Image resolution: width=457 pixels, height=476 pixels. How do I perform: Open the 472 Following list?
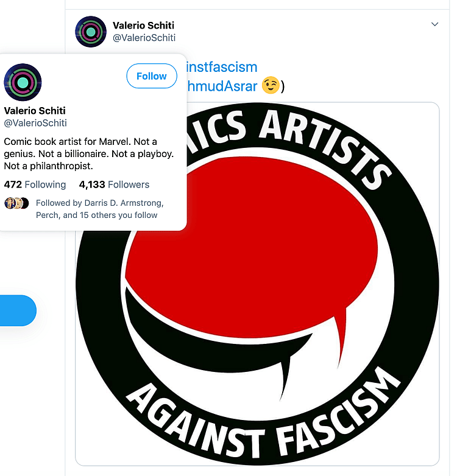pos(35,184)
